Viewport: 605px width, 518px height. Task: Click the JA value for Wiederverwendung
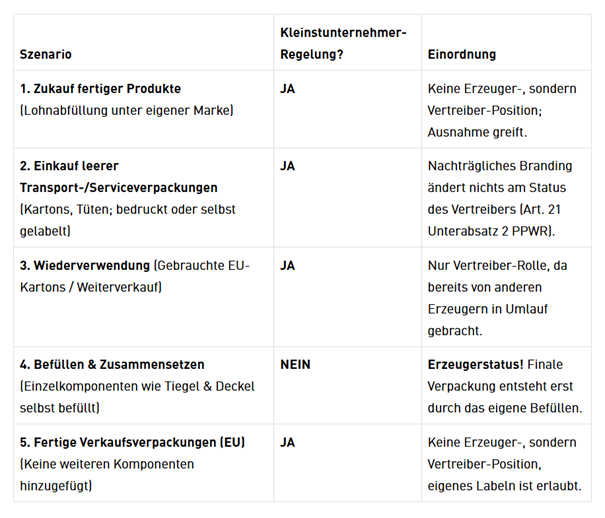coord(287,265)
